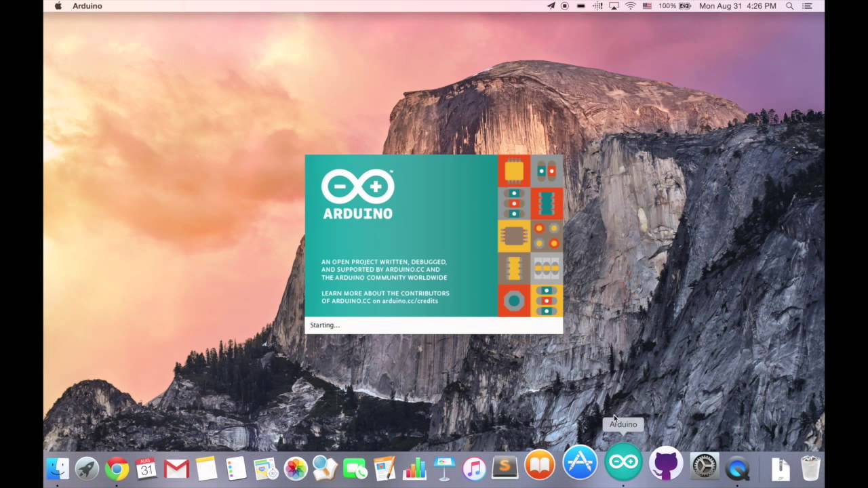Click the Arduino icon in the dock
The width and height of the screenshot is (868, 488).
(623, 462)
